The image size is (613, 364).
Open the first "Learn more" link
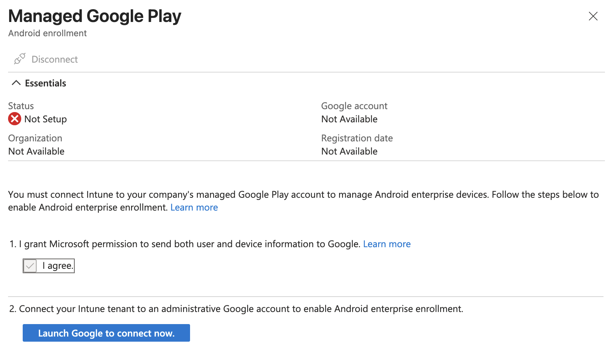194,207
